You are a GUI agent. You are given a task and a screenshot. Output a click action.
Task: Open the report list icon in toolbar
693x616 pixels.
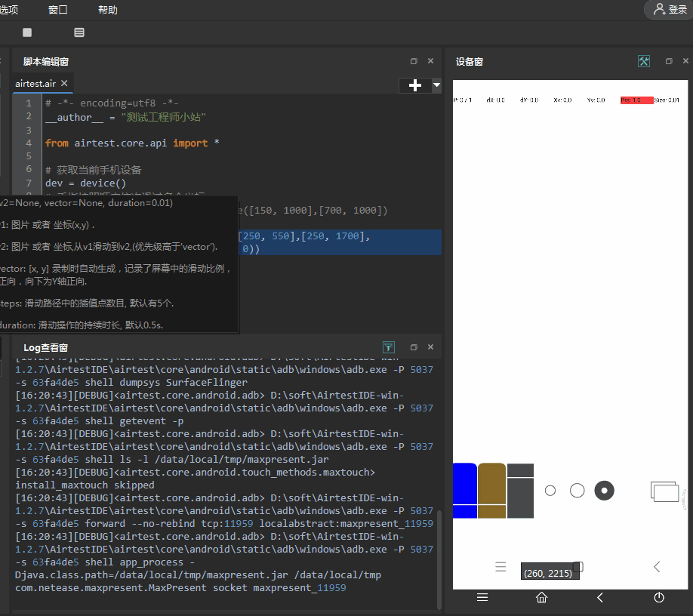click(79, 32)
